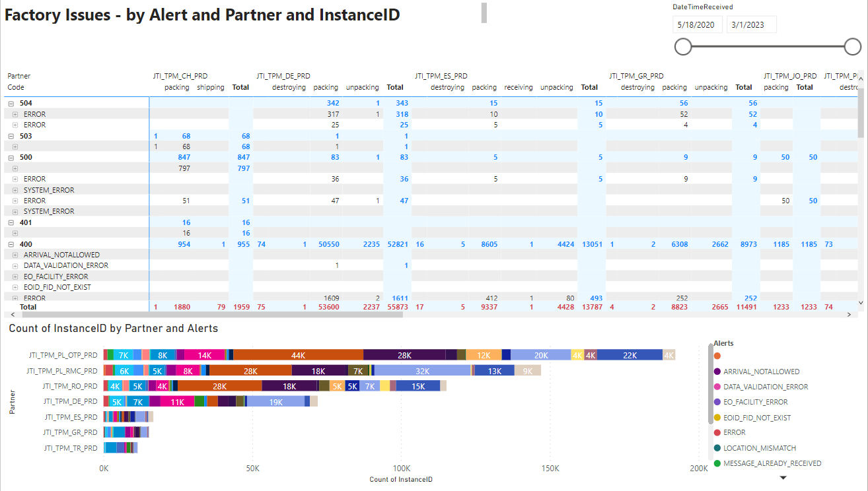The image size is (868, 491).
Task: Expand the EOID_FID_NOT_EXIST matrix row
Action: pyautogui.click(x=15, y=287)
